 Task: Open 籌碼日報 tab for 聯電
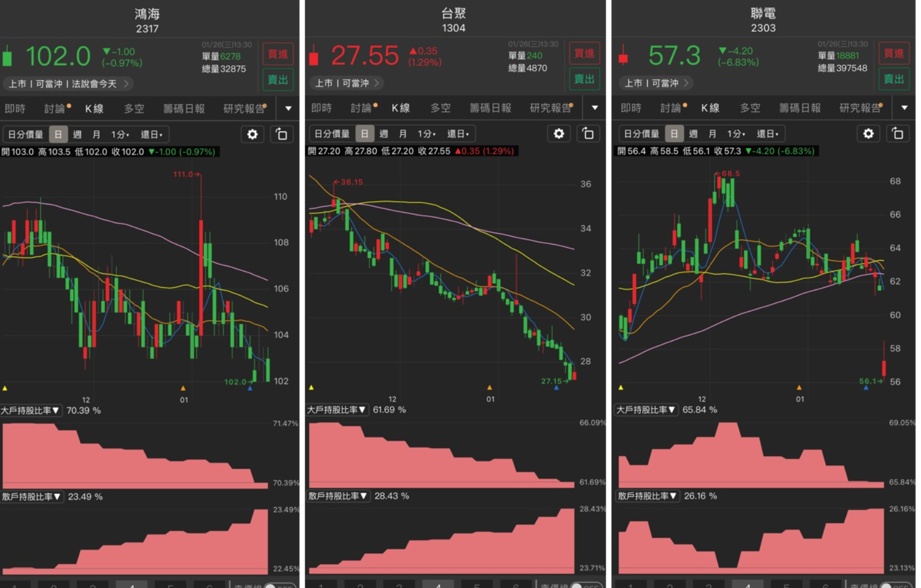(799, 108)
